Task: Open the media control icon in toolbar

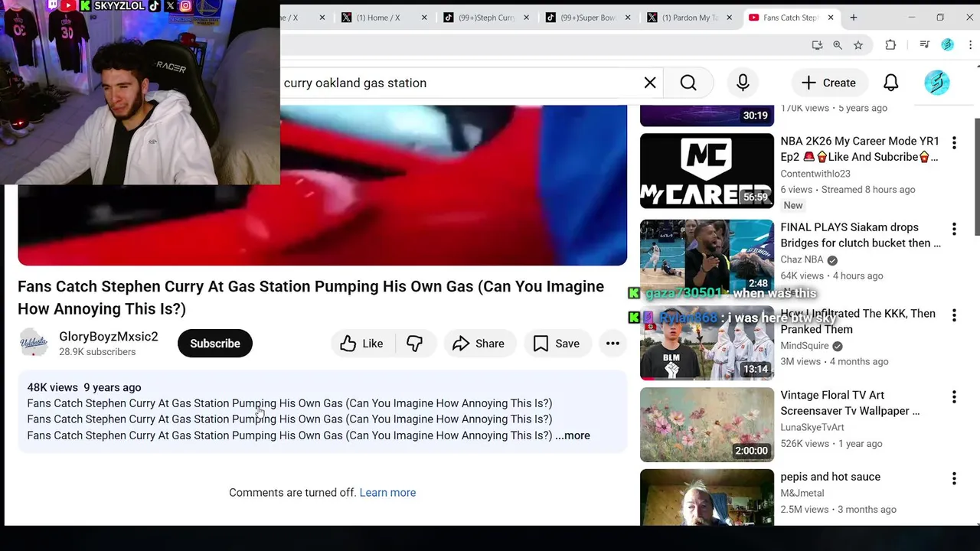Action: [x=925, y=45]
